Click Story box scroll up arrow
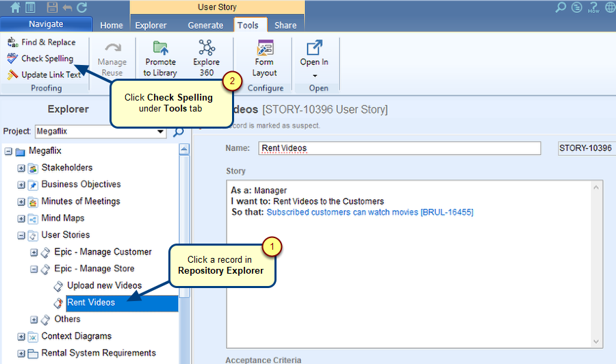This screenshot has width=616, height=364. [596, 187]
